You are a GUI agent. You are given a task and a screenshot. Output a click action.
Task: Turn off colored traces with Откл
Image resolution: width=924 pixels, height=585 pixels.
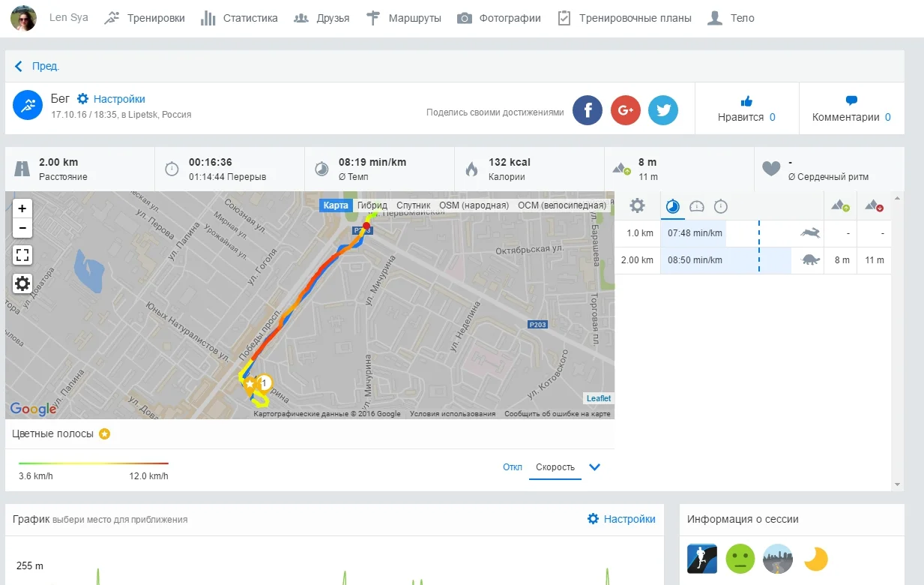pos(513,467)
